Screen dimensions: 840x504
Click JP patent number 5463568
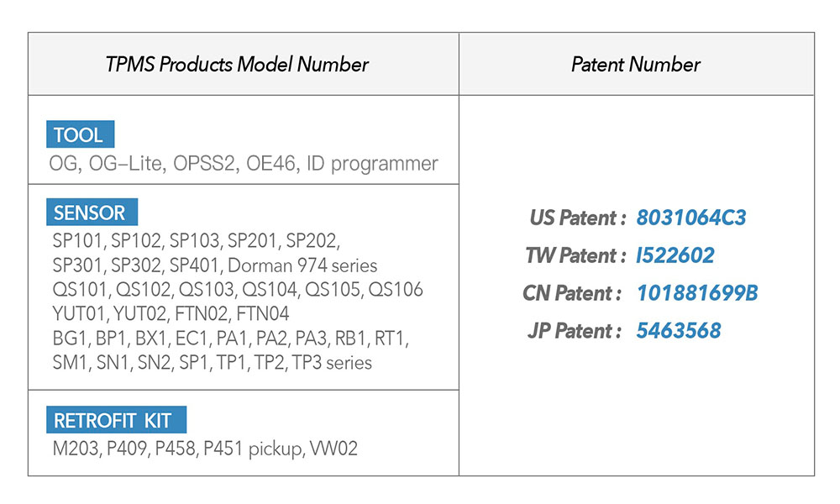pos(679,330)
